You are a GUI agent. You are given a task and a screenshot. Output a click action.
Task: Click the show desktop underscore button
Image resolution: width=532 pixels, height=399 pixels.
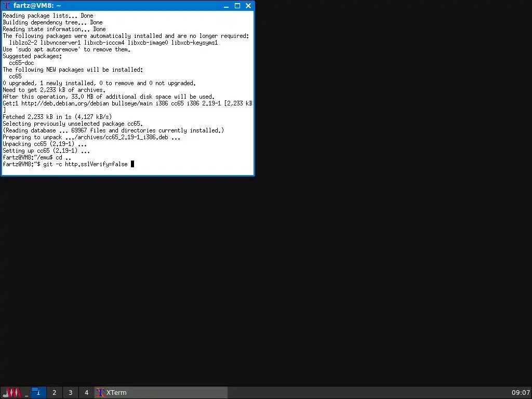pyautogui.click(x=26, y=393)
